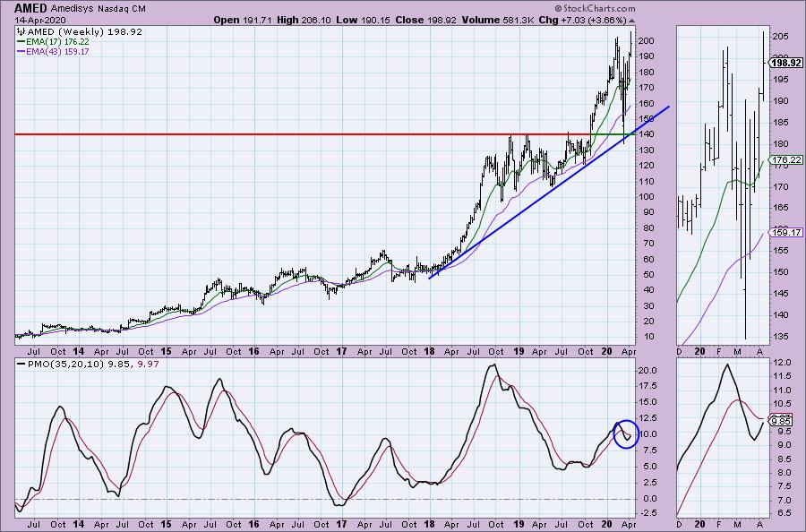The height and width of the screenshot is (532, 806).
Task: Click the candlestick icon beside AMED (Weekly) legend
Action: tap(21, 32)
